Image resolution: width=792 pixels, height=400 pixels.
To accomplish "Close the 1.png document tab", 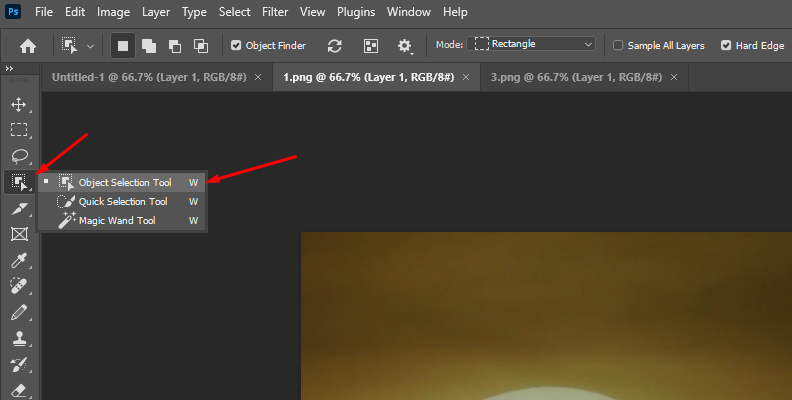I will (x=466, y=77).
